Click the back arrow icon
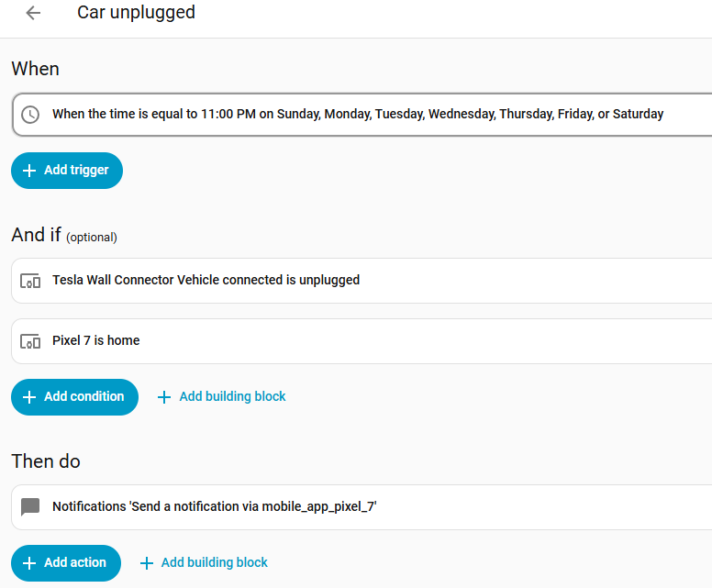Screen dimensions: 712x588 pos(34,13)
